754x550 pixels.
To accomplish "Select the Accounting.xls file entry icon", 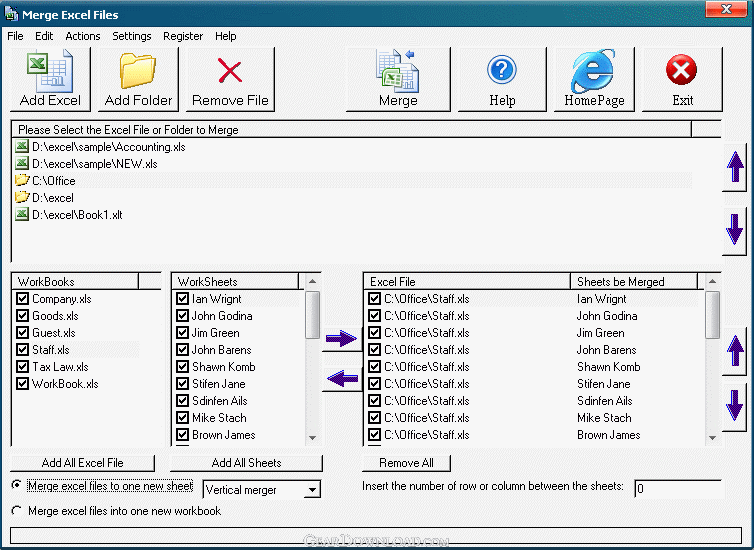I will (x=22, y=146).
